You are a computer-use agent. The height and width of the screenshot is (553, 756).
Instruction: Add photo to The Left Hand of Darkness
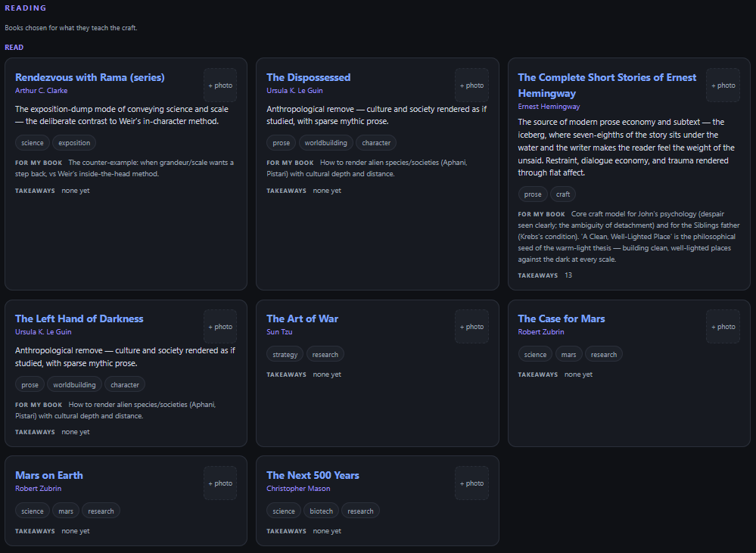click(x=220, y=326)
